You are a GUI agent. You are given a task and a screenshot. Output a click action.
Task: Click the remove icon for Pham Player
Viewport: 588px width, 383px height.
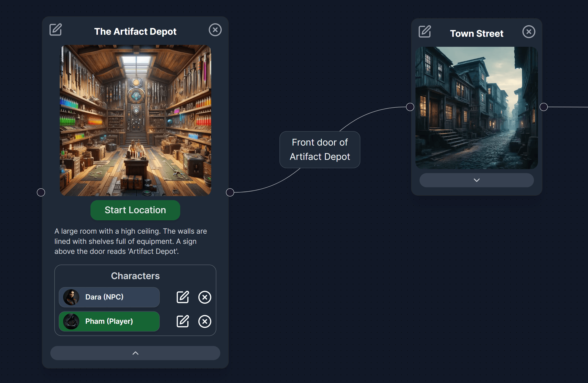click(x=205, y=321)
